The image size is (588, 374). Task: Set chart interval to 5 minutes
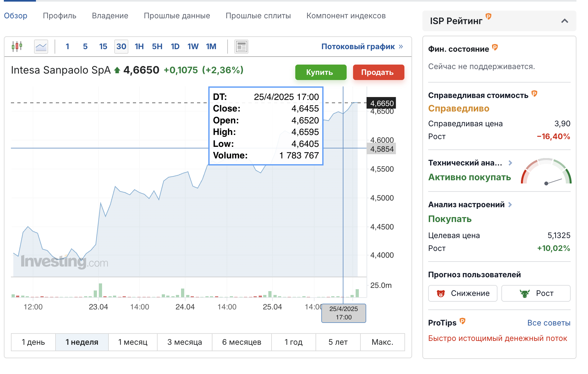pos(85,47)
